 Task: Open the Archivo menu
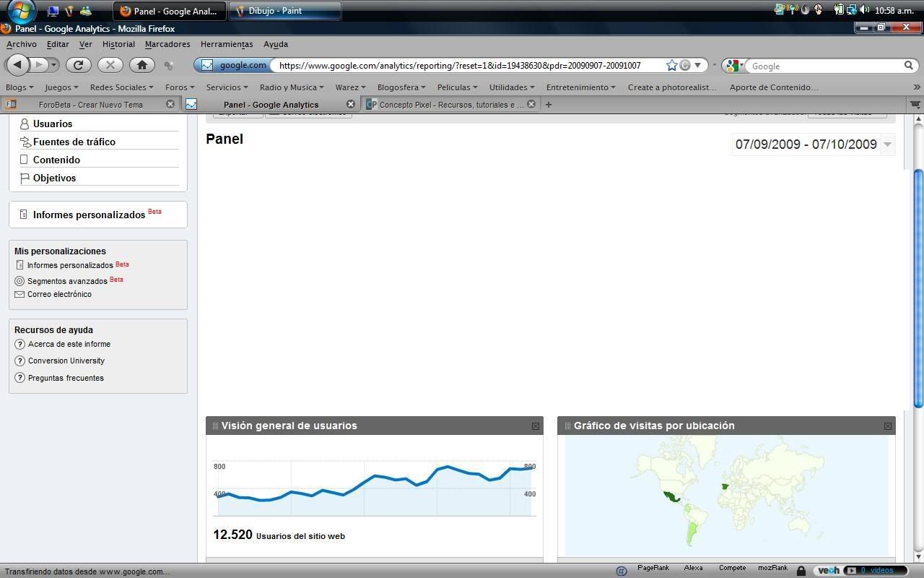click(x=22, y=44)
